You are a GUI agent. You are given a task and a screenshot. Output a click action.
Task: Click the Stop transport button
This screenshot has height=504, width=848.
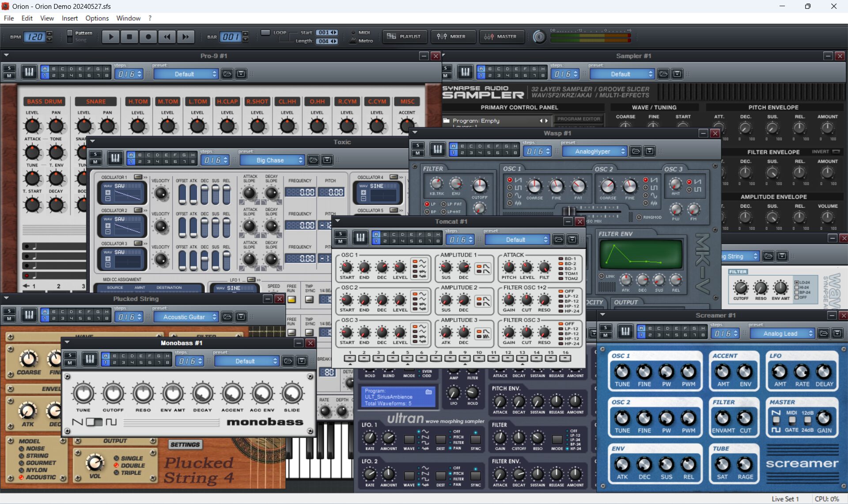(129, 37)
